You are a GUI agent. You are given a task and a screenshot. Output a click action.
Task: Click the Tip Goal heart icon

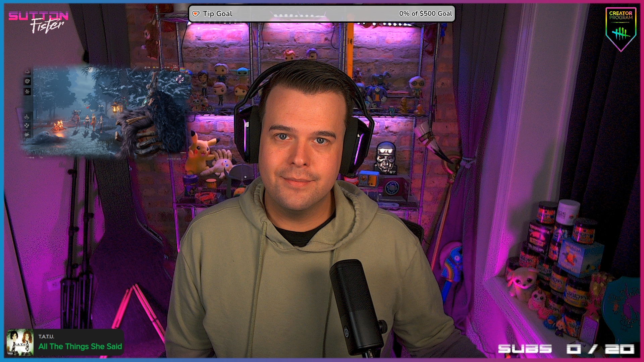point(196,14)
